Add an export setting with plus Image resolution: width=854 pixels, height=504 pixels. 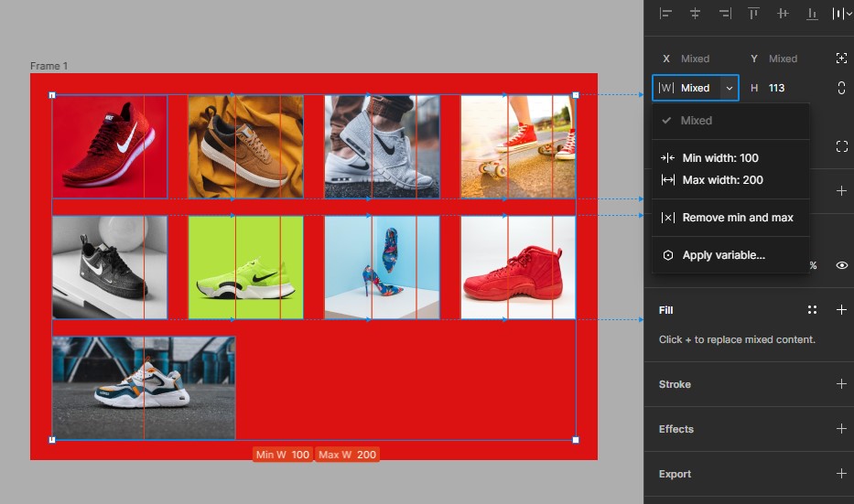(x=841, y=474)
